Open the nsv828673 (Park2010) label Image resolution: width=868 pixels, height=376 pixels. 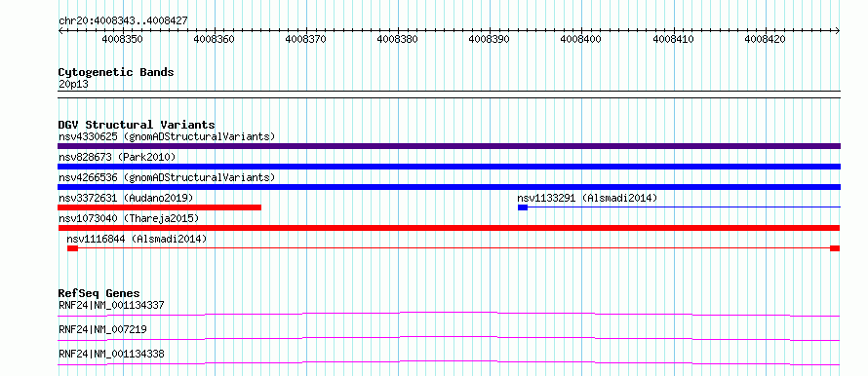tap(117, 157)
